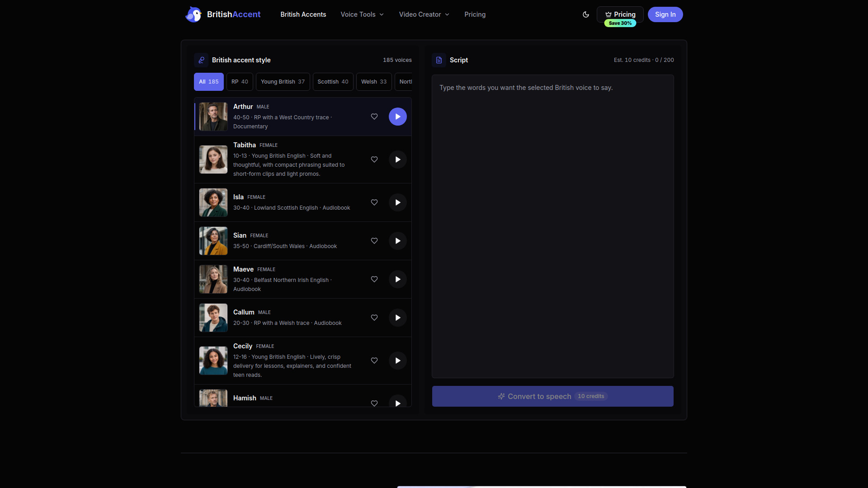Open Pricing link in navigation menu
This screenshot has width=868, height=488.
click(475, 14)
